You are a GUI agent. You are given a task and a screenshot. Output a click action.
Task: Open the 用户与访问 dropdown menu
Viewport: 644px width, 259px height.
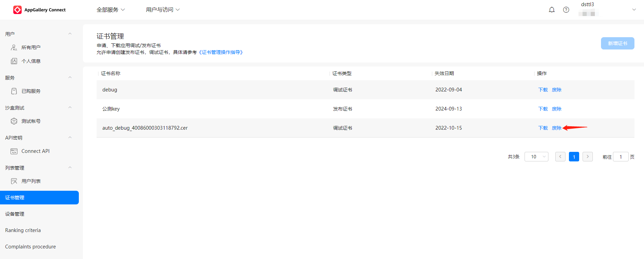click(x=162, y=10)
